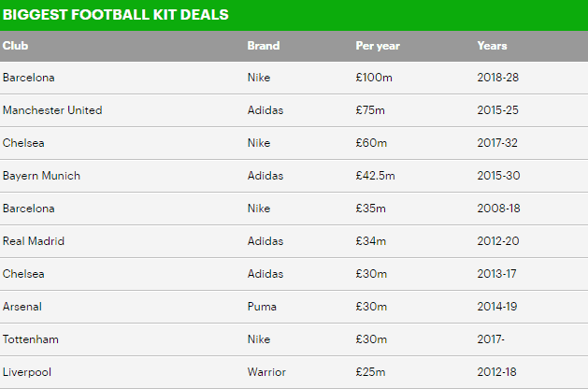Click the Years column header
The image size is (588, 389).
[492, 46]
